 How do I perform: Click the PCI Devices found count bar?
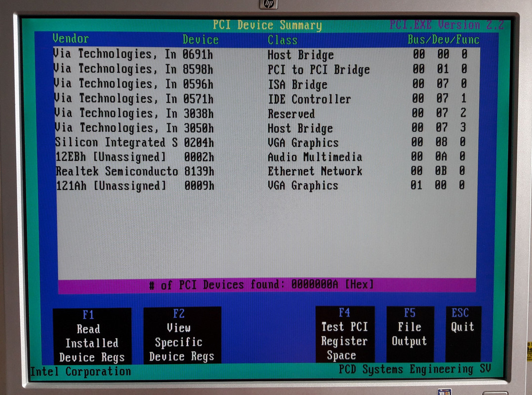pos(267,285)
